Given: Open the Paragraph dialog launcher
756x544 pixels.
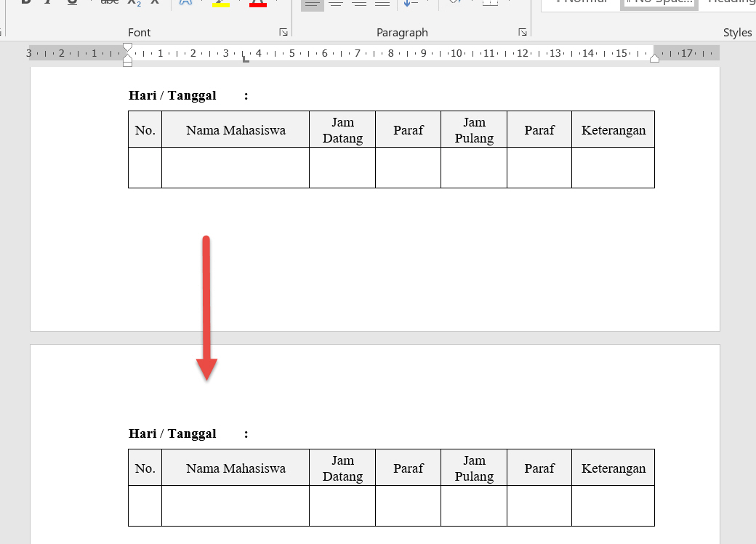Looking at the screenshot, I should (523, 32).
